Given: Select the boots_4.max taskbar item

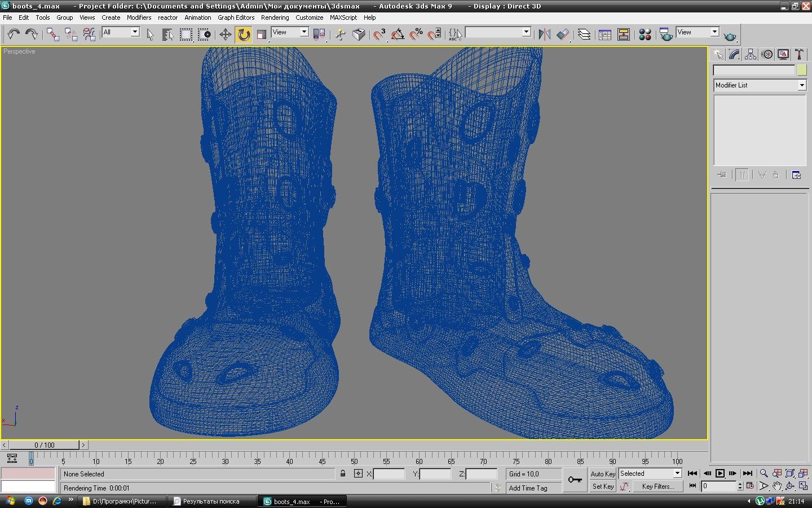Looking at the screenshot, I should click(x=302, y=502).
